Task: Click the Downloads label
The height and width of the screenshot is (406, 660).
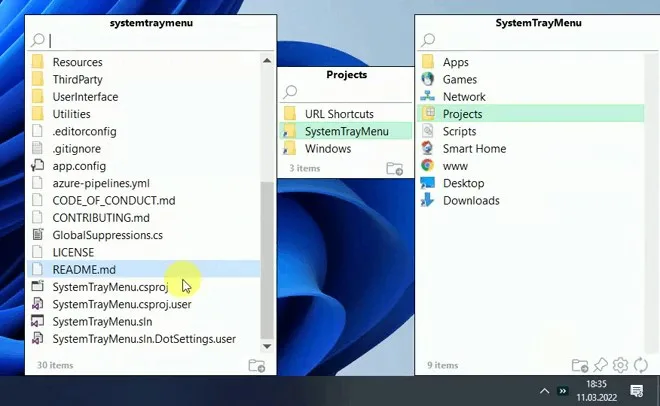Action: [471, 200]
